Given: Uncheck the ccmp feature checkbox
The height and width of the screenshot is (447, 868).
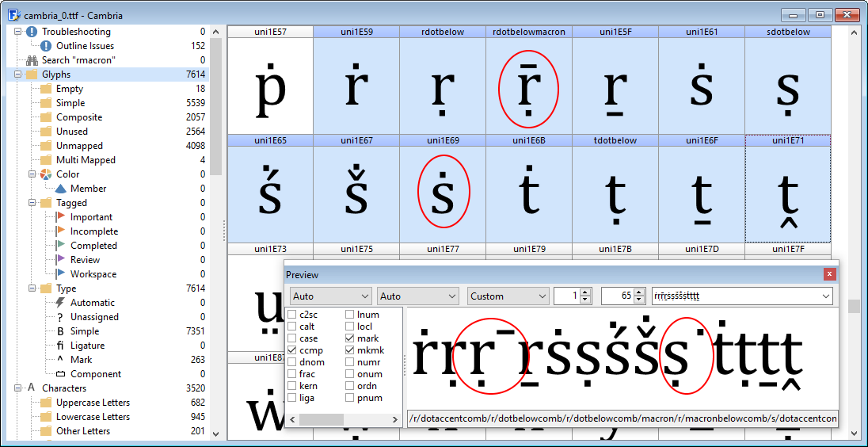Looking at the screenshot, I should [291, 350].
